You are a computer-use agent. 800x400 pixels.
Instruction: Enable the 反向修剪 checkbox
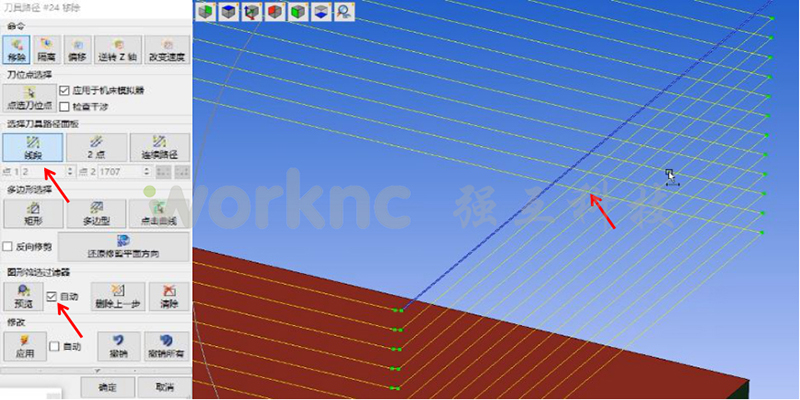(x=8, y=247)
